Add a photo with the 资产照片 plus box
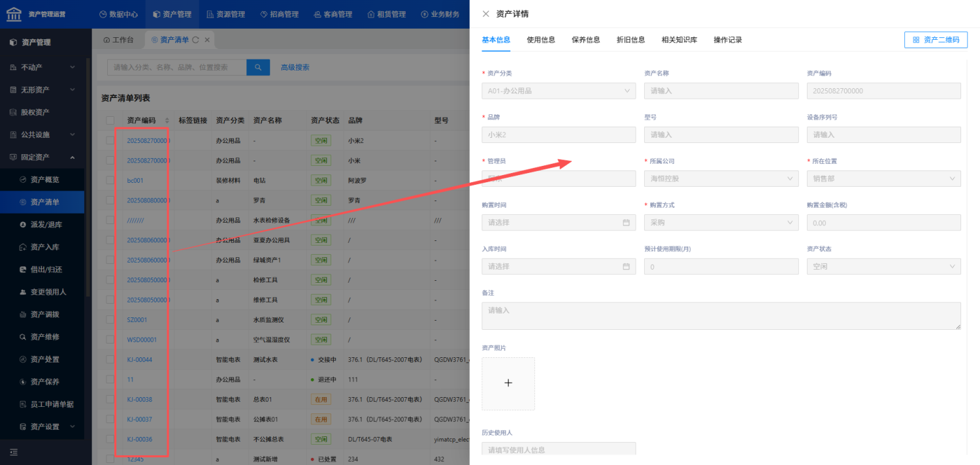 coord(508,383)
